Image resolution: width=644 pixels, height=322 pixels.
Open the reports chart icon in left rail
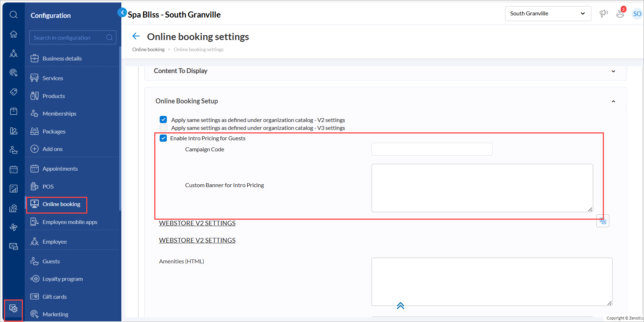coord(14,189)
